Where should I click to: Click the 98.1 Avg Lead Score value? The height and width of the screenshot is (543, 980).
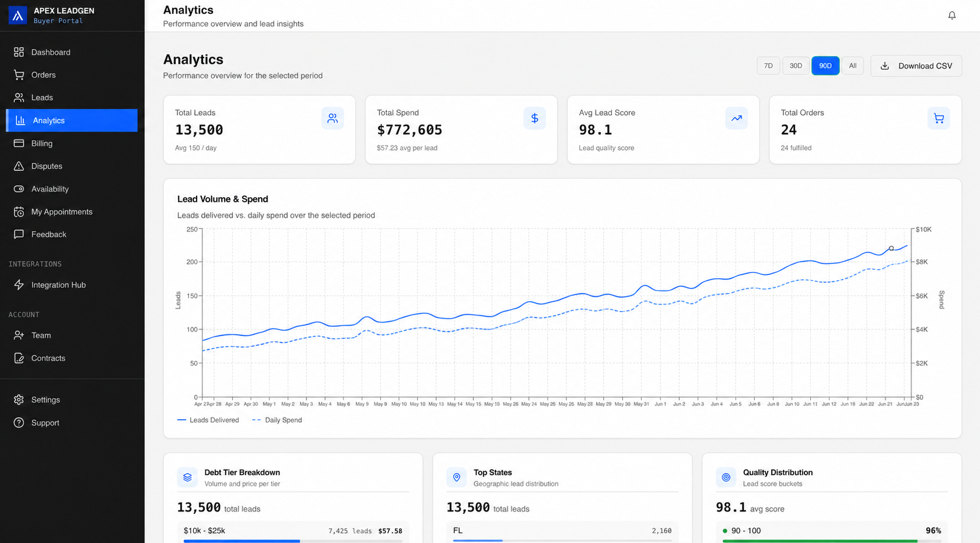pos(595,130)
